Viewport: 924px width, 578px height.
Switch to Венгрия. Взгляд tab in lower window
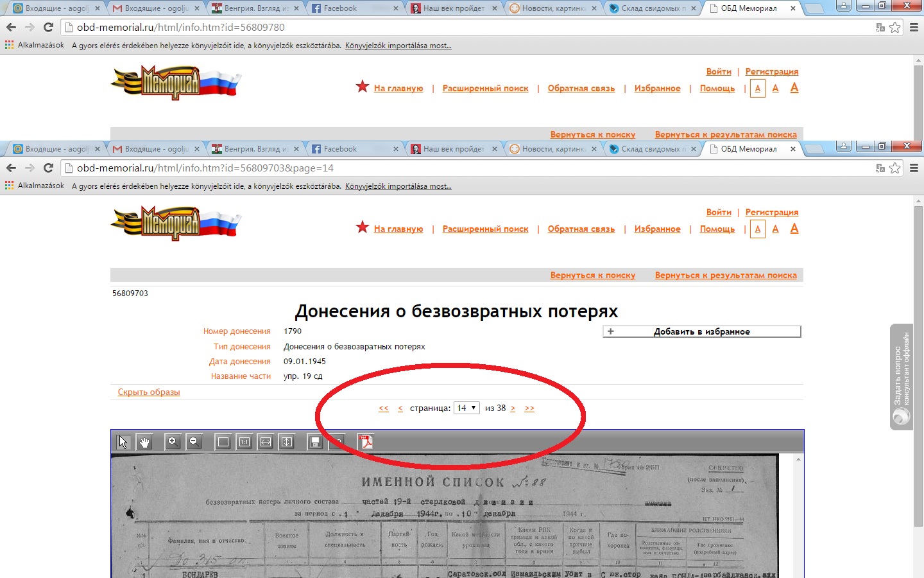[255, 148]
